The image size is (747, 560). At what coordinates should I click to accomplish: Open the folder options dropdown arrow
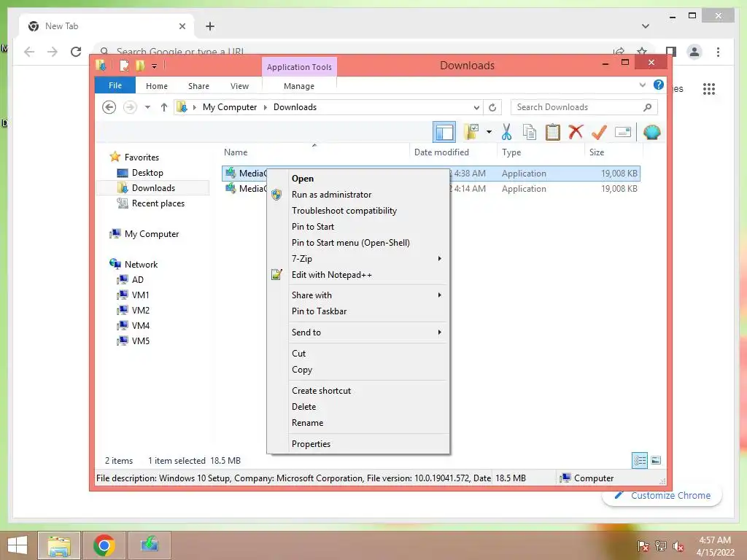tap(489, 132)
